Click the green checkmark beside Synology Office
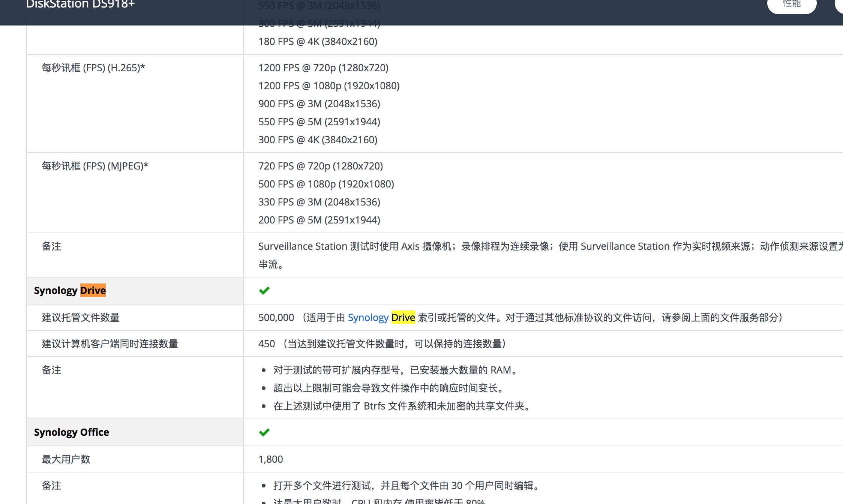The image size is (843, 504). click(264, 432)
